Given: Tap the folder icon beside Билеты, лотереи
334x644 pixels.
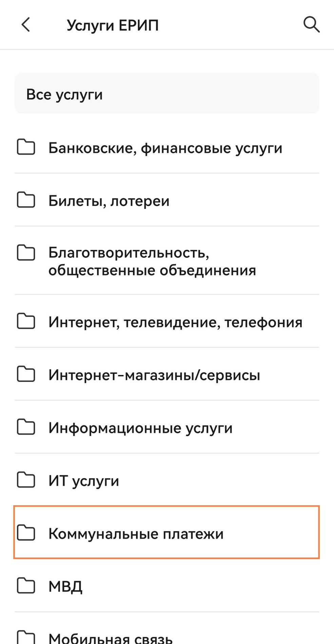Looking at the screenshot, I should tap(26, 200).
